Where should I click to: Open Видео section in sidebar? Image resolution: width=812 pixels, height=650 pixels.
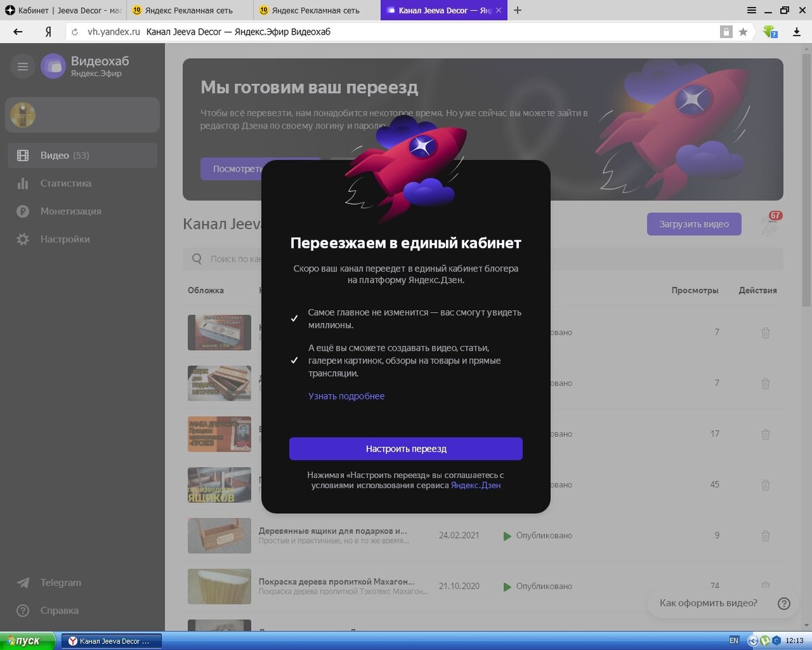[83, 156]
